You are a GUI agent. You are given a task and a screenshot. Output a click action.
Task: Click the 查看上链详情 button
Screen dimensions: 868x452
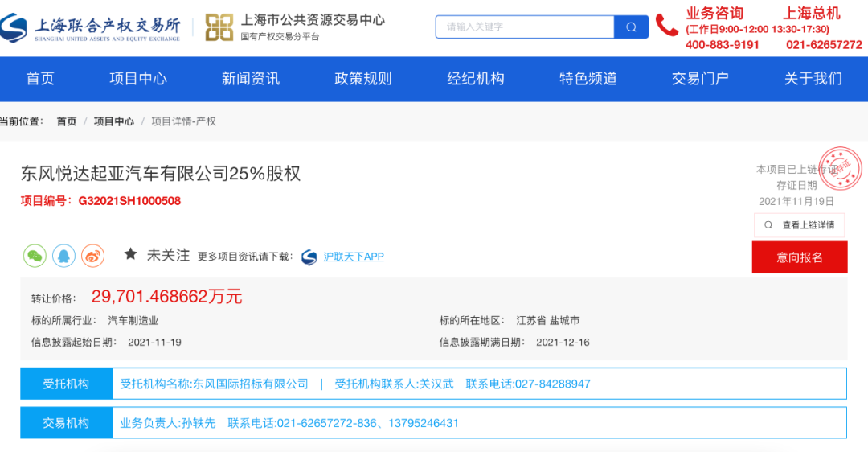tap(800, 225)
